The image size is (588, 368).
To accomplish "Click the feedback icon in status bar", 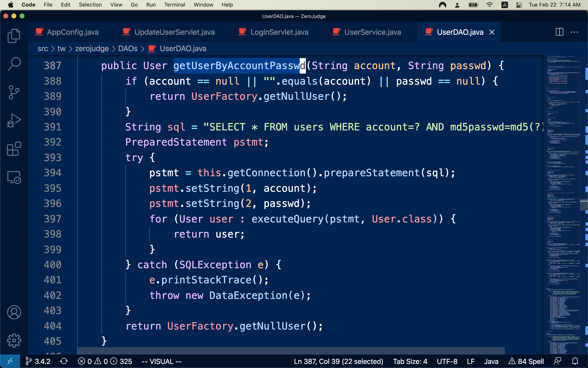I will pos(557,361).
